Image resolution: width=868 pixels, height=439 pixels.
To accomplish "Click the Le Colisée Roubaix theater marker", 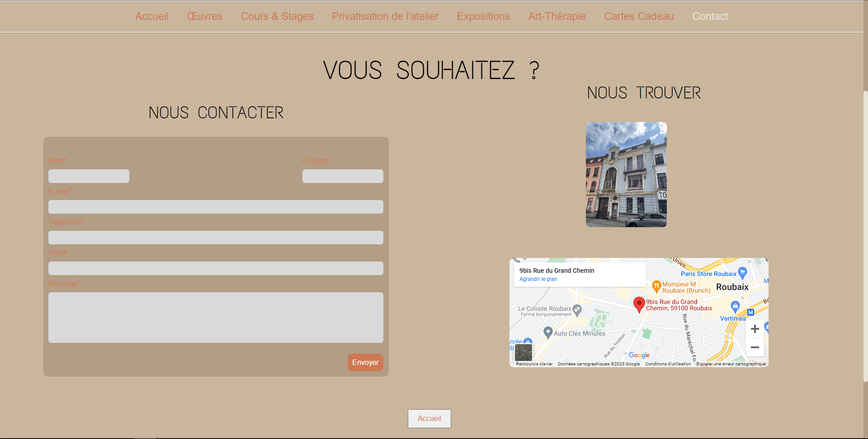I will pos(577,310).
